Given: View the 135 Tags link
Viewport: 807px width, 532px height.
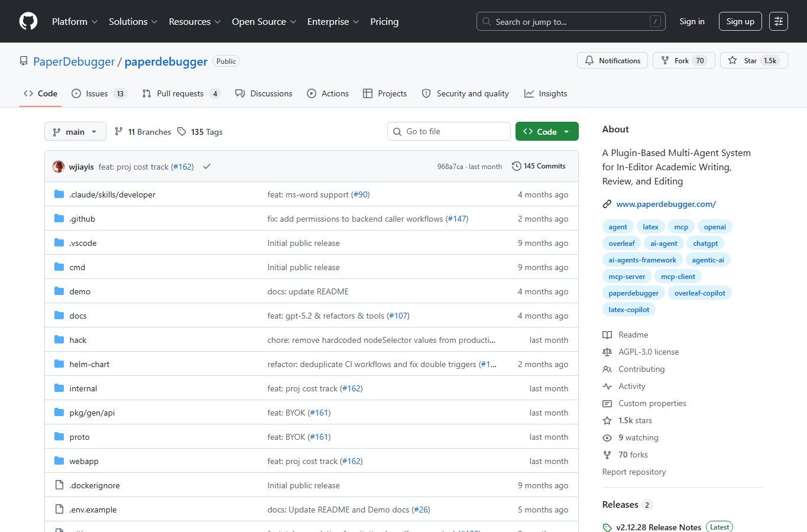Looking at the screenshot, I should pos(200,132).
